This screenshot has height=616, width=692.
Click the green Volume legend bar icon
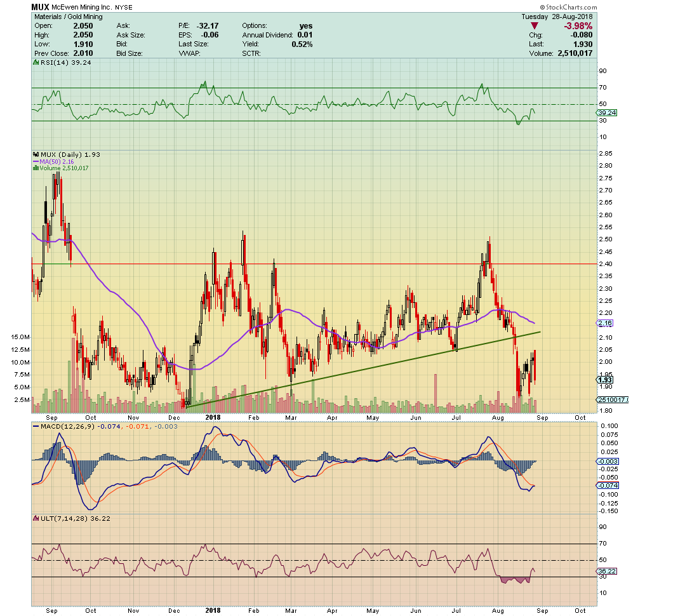tap(36, 168)
